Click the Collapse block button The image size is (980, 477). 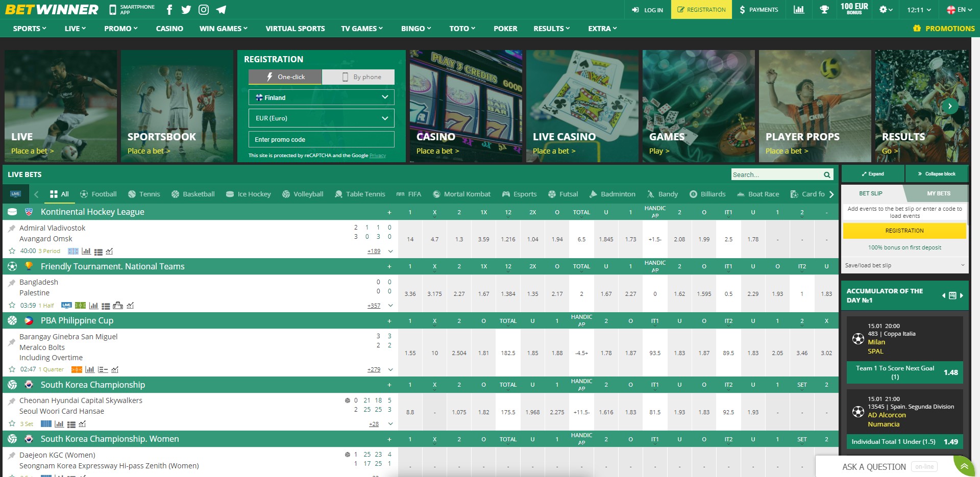(x=937, y=174)
